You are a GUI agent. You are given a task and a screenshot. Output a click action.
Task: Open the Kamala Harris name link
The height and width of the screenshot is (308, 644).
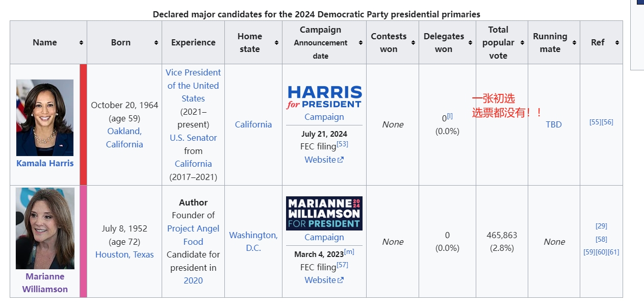45,163
